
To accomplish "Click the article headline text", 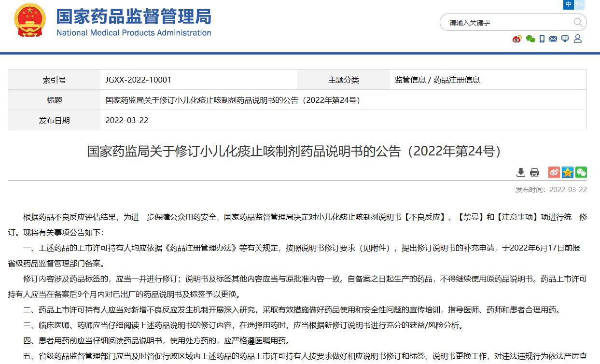I will tap(294, 151).
